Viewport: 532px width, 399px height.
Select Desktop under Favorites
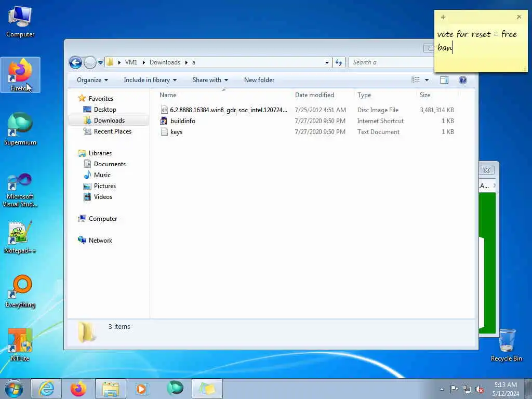click(105, 110)
